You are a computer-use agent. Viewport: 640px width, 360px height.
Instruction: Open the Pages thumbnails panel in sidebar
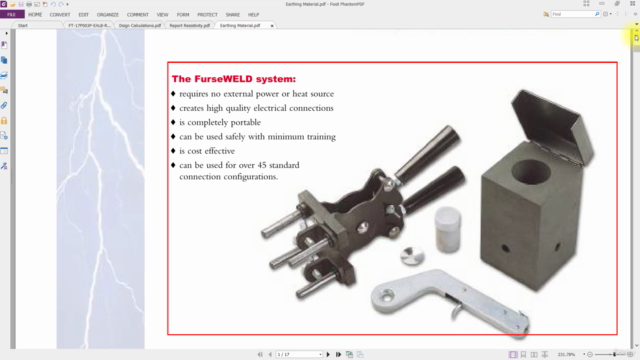[4, 60]
